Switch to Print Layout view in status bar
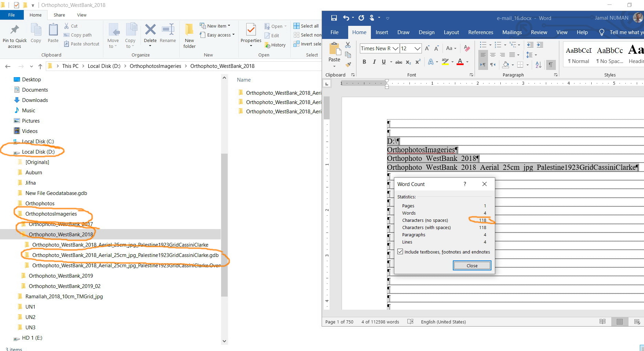644x351 pixels. [x=620, y=322]
